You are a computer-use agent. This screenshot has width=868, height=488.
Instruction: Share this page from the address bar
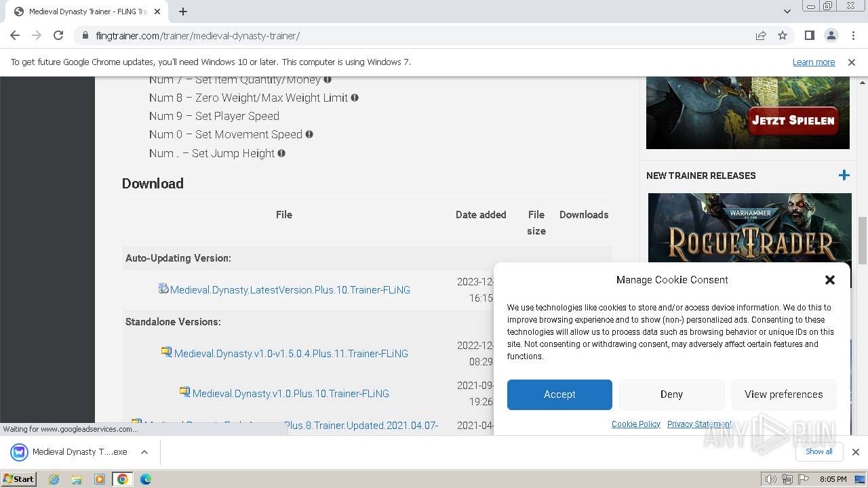point(761,35)
